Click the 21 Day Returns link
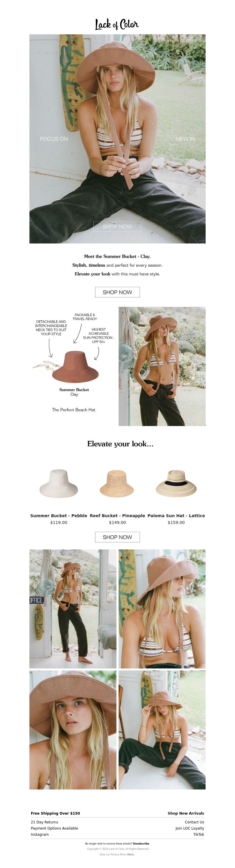Screen dimensions: 235x868 (x=44, y=822)
